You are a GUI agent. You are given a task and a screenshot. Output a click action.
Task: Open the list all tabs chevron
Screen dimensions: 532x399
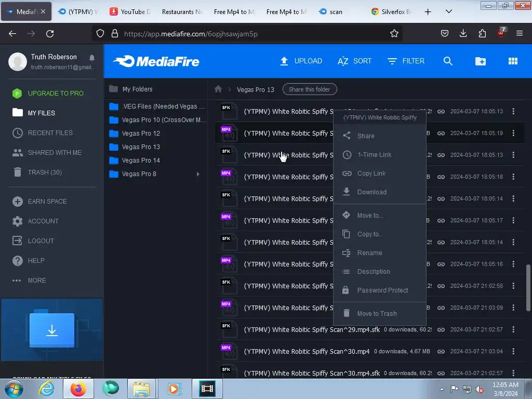pos(448,11)
